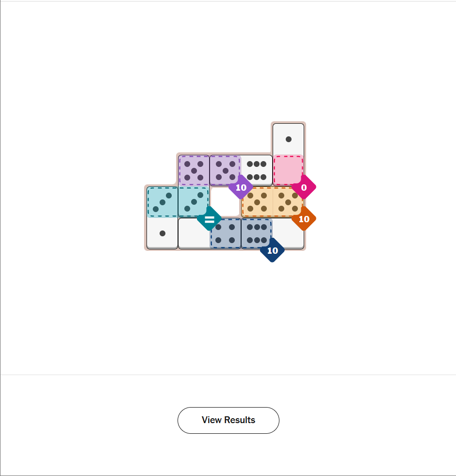Screen dimensions: 456x476
Task: Click the left five-pip tile in purple region
Action: click(194, 170)
